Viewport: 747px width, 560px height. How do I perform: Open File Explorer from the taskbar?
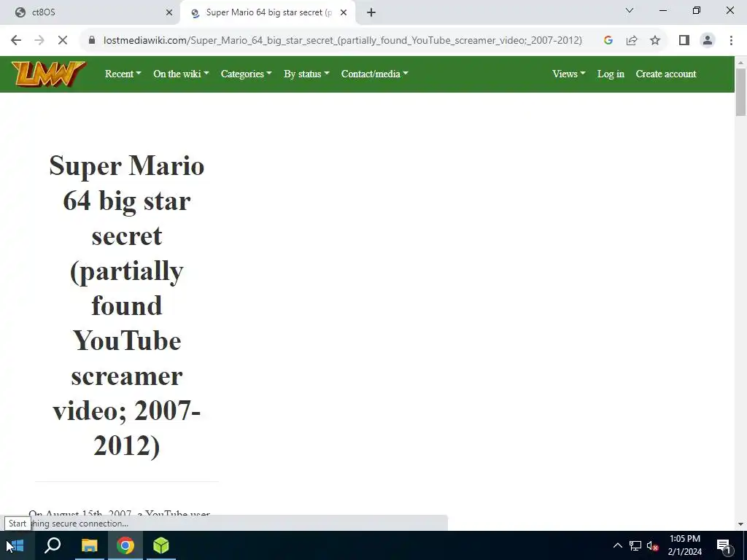point(89,545)
